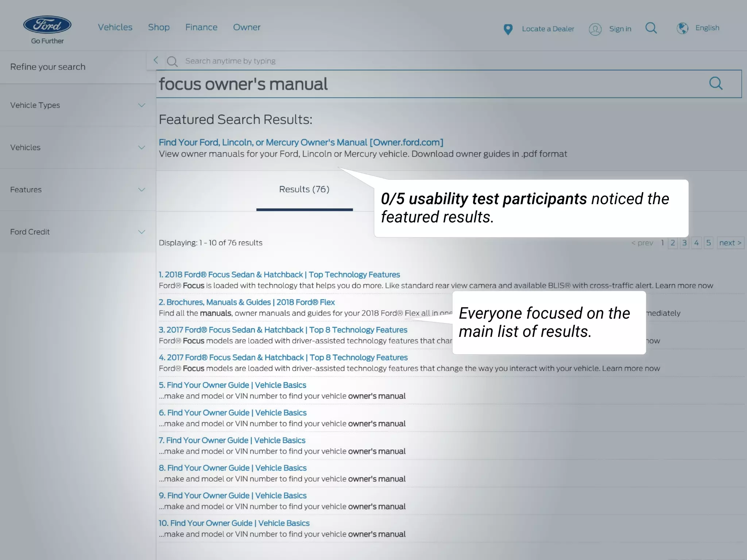This screenshot has height=560, width=747.
Task: Open result 6 Find Your Owner Guide
Action: pos(232,413)
